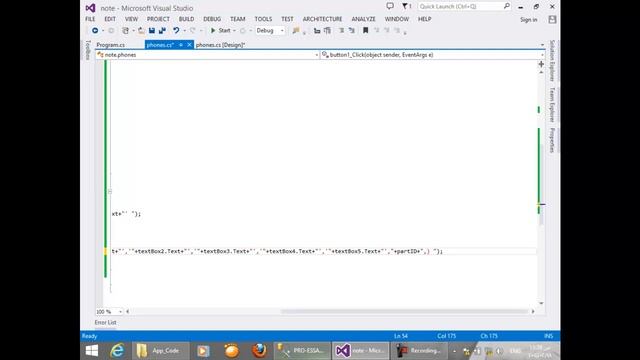
Task: Open the Solution Explorer side tab
Action: coord(552,60)
